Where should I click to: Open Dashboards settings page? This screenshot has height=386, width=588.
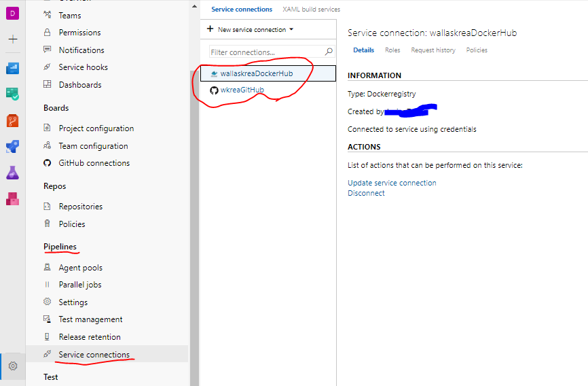(x=80, y=85)
